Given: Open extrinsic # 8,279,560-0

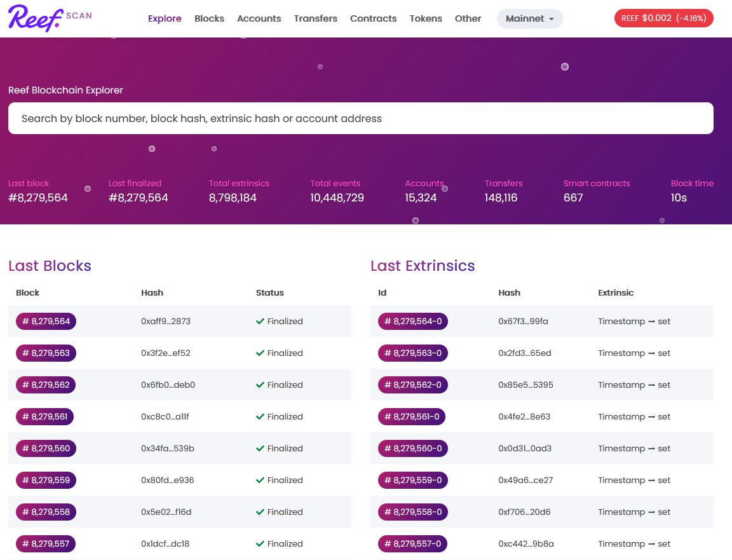Looking at the screenshot, I should tap(412, 448).
